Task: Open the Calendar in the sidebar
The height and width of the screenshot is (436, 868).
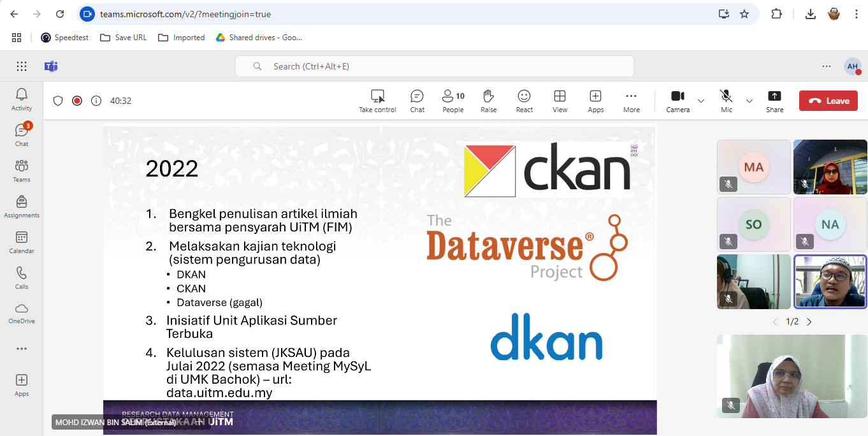Action: 22,242
